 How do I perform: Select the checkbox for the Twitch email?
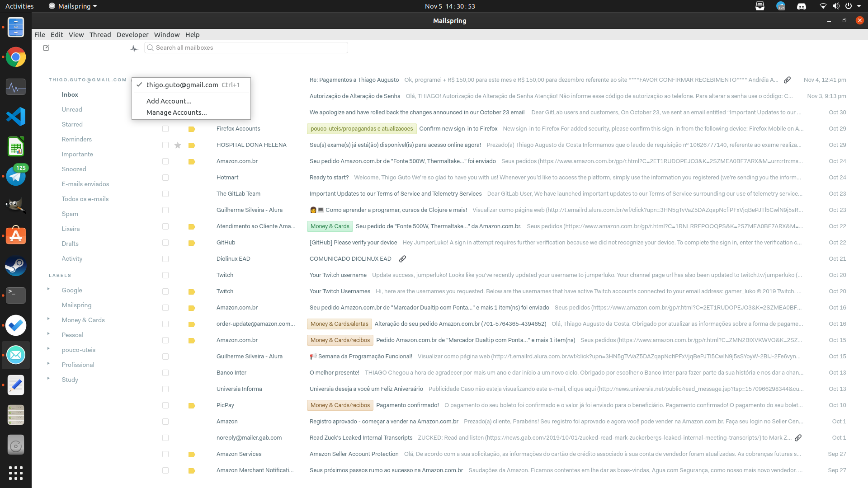[x=165, y=275]
